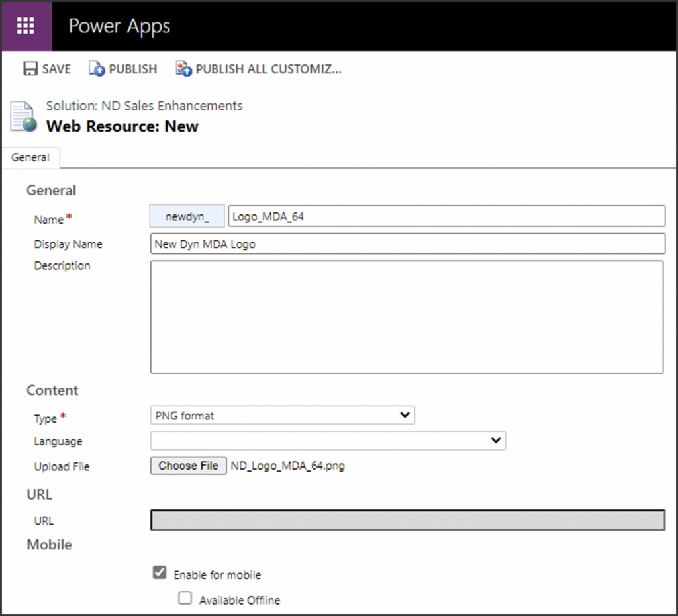Screen dimensions: 678x616
Task: Click inside the Description text area
Action: 407,317
